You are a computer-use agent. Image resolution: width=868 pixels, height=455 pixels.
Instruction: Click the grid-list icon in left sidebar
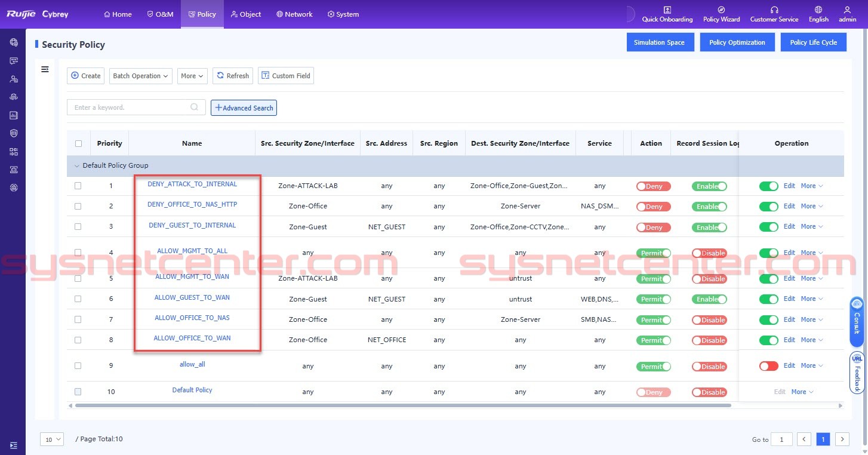click(14, 152)
